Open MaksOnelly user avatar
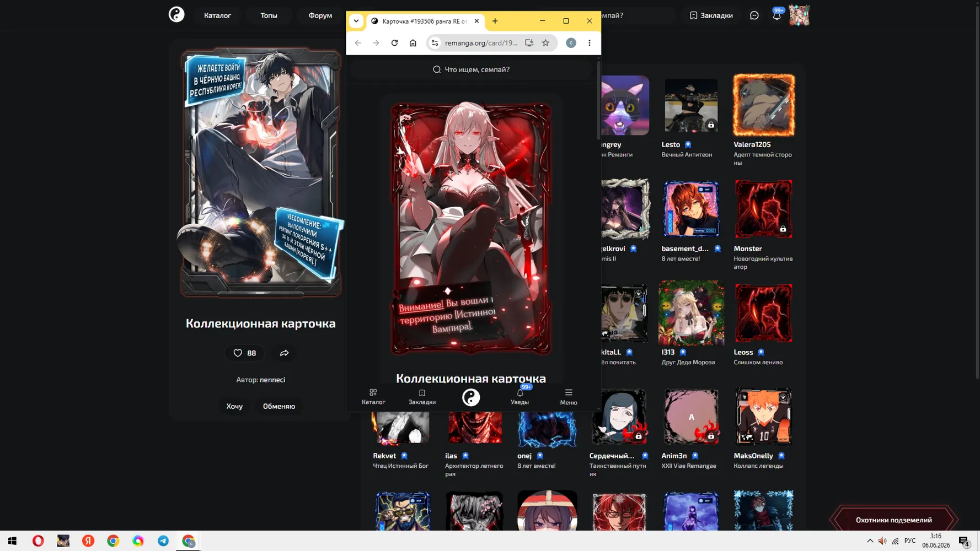This screenshot has width=980, height=551. (764, 417)
